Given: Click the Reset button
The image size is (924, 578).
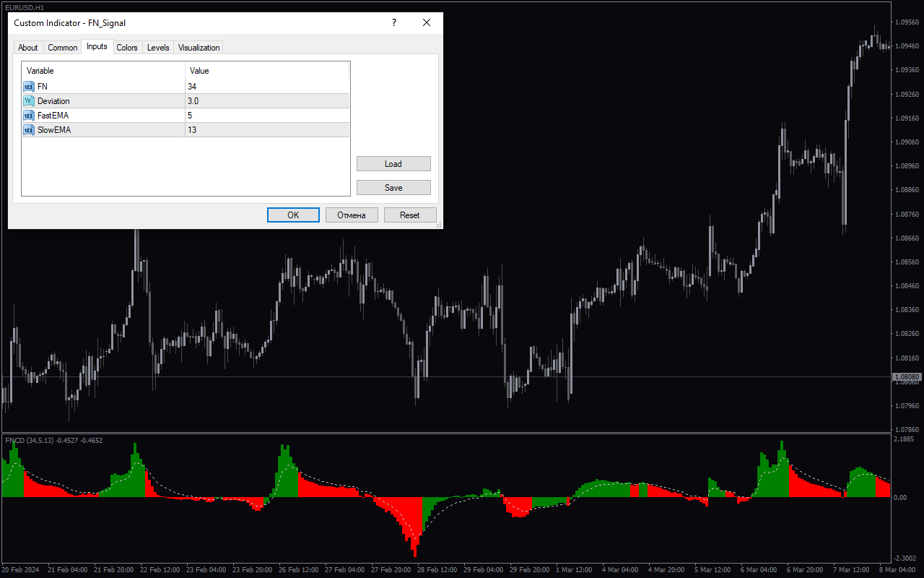Looking at the screenshot, I should pyautogui.click(x=410, y=215).
